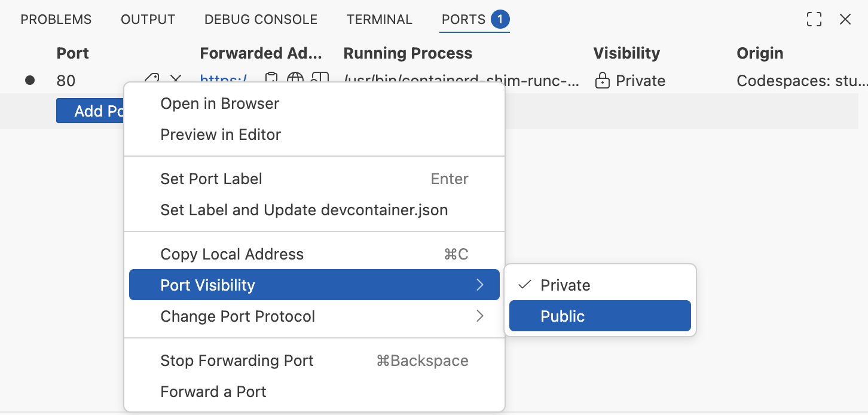Maximize the panel size

point(814,19)
